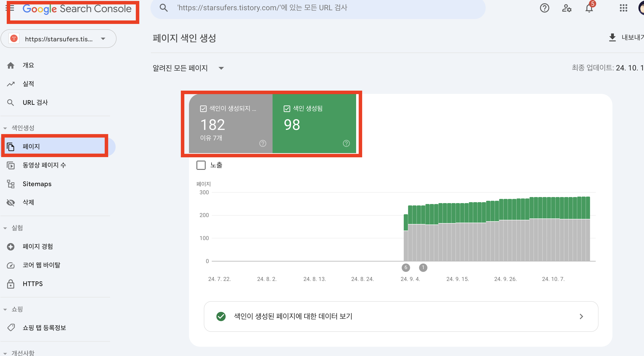
Task: Open Sitemaps in the sidebar
Action: click(x=37, y=184)
